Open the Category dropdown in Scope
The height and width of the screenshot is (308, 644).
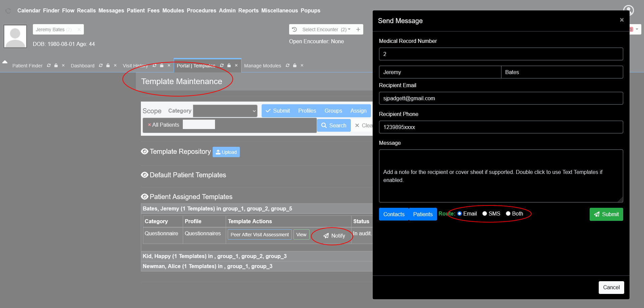pyautogui.click(x=225, y=111)
